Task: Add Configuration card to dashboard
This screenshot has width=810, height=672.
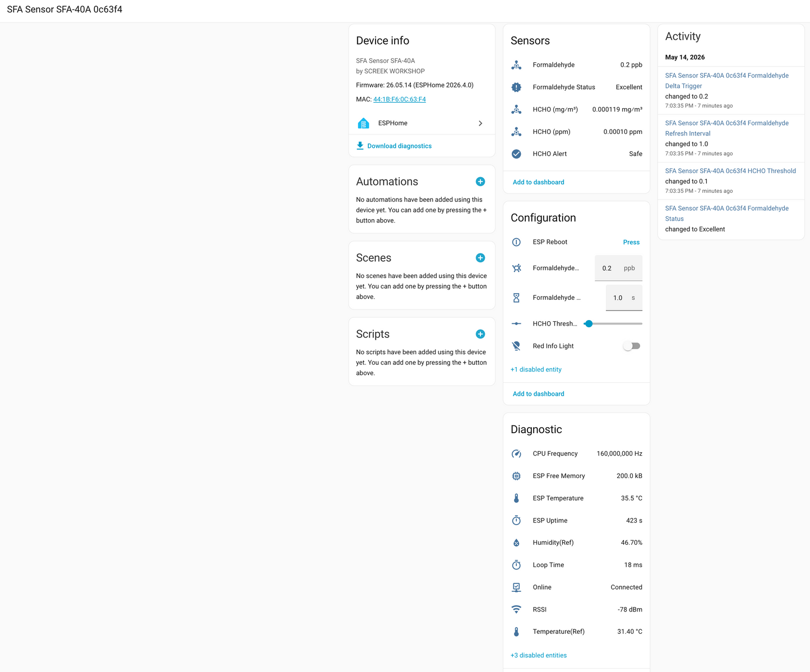Action: (539, 394)
